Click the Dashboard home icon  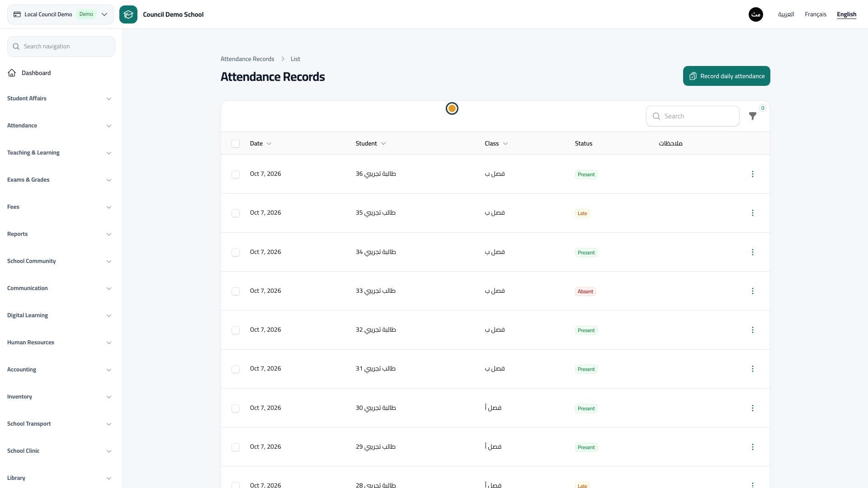(12, 73)
